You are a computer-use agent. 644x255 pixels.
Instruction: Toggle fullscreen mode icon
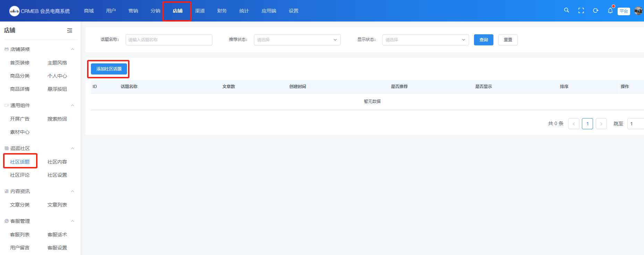(581, 11)
